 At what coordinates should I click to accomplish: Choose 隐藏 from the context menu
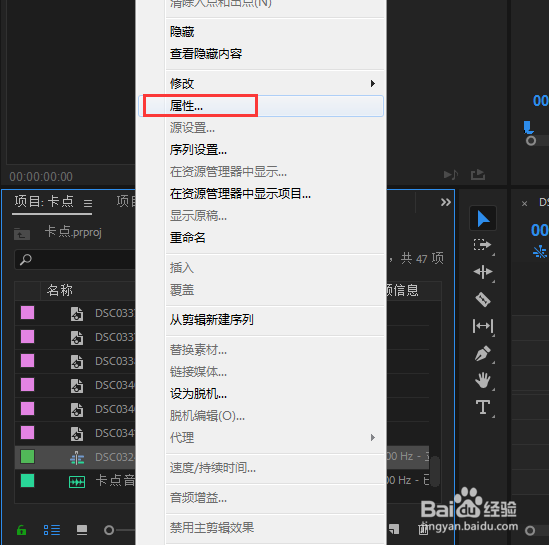coord(261,32)
